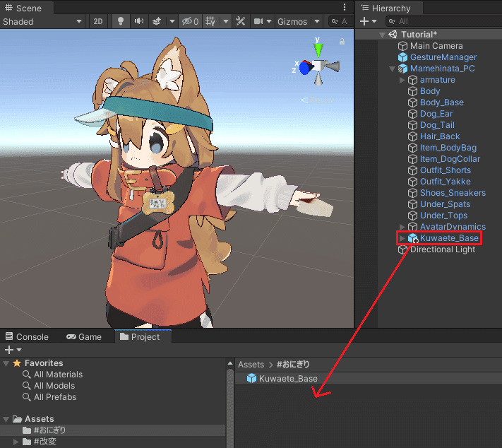Viewport: 502px width, 448px height.
Task: Select Directional Light object
Action: (443, 249)
